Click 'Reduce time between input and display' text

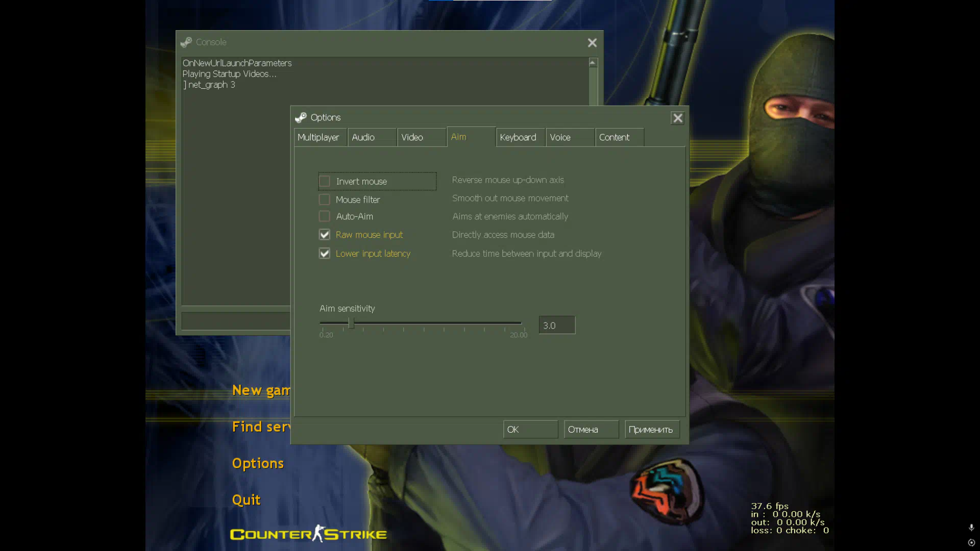click(526, 254)
